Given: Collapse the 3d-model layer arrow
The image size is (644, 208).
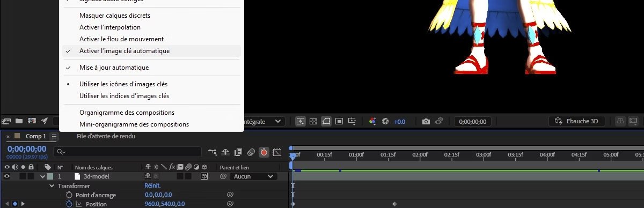Looking at the screenshot, I should (42, 176).
